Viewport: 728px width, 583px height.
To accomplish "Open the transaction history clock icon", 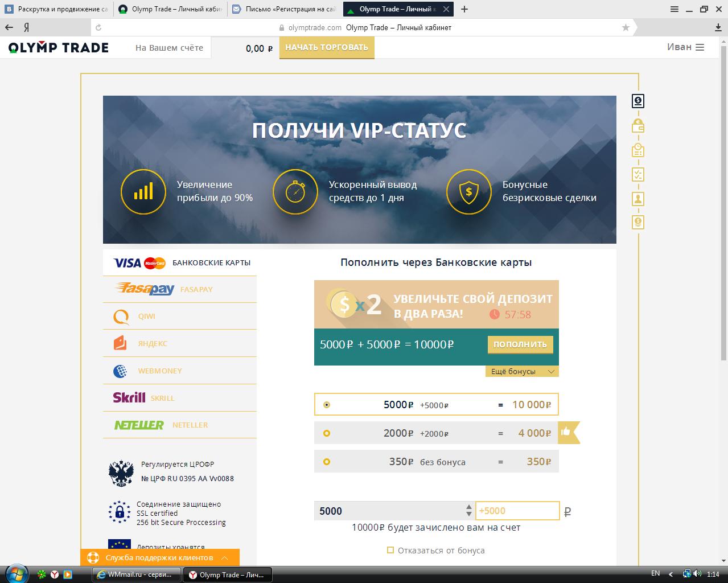I will coord(638,150).
